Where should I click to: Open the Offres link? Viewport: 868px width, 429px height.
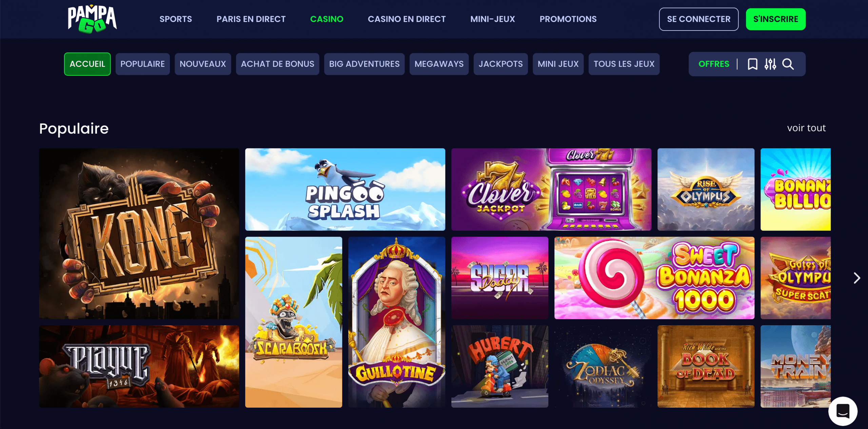714,64
